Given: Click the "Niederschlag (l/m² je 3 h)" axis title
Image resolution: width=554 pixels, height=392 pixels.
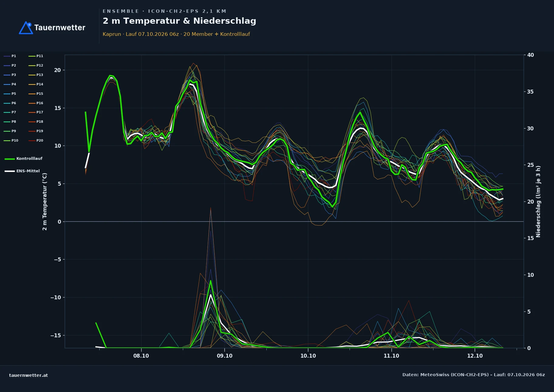Looking at the screenshot, I should click(x=538, y=201).
